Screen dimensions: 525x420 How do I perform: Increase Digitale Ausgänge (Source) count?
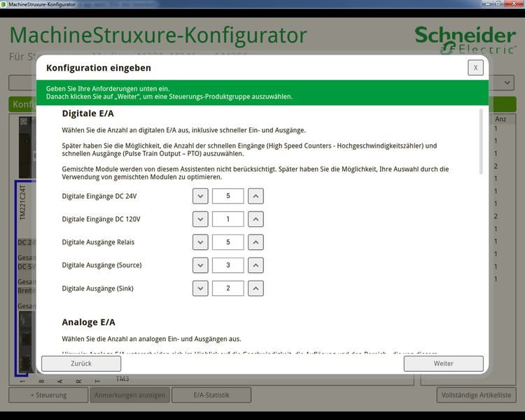coord(255,265)
